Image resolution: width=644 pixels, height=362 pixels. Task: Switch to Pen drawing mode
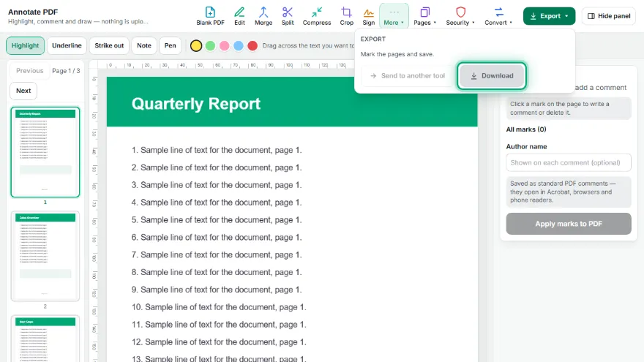coord(170,45)
